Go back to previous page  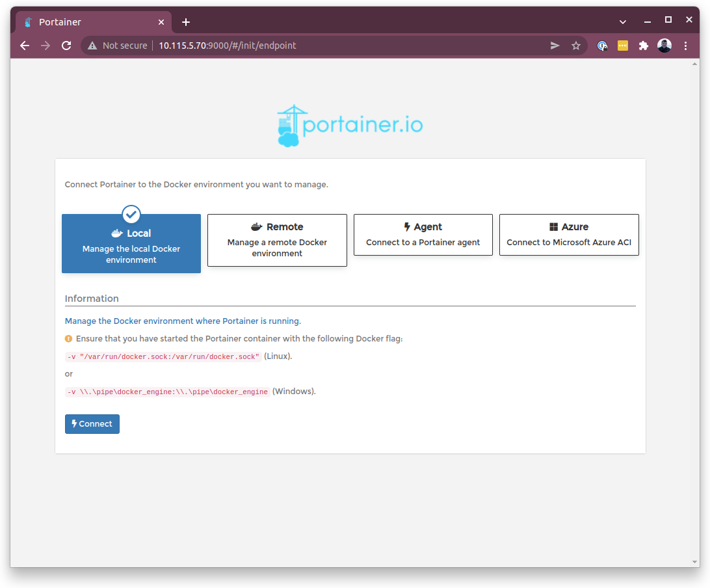[25, 46]
